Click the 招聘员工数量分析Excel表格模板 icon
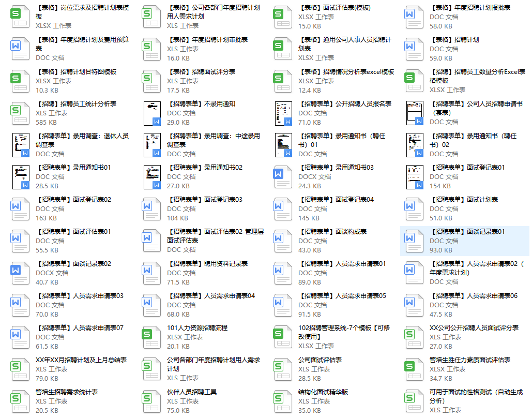This screenshot has height=418, width=532. [414, 81]
